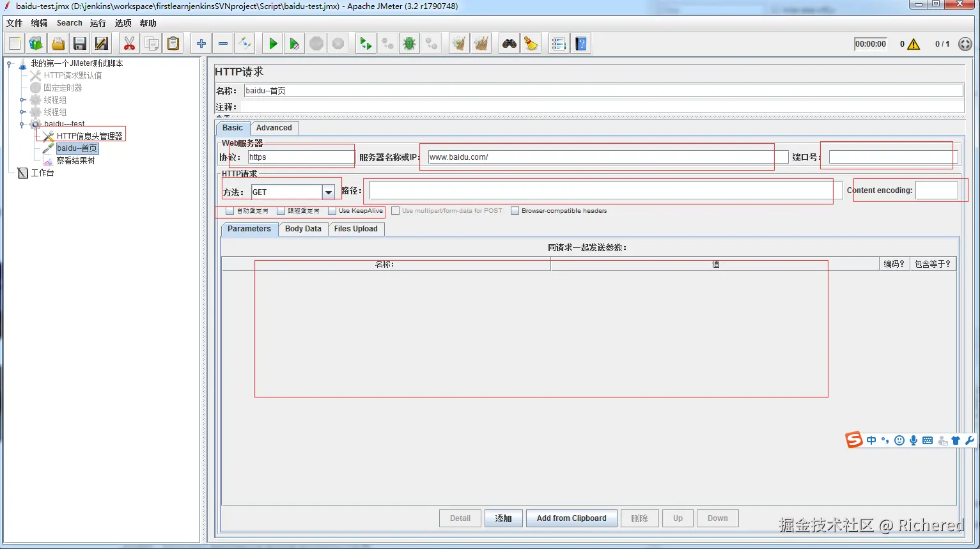The image size is (980, 549).
Task: Click Start no pauses icon
Action: point(295,43)
